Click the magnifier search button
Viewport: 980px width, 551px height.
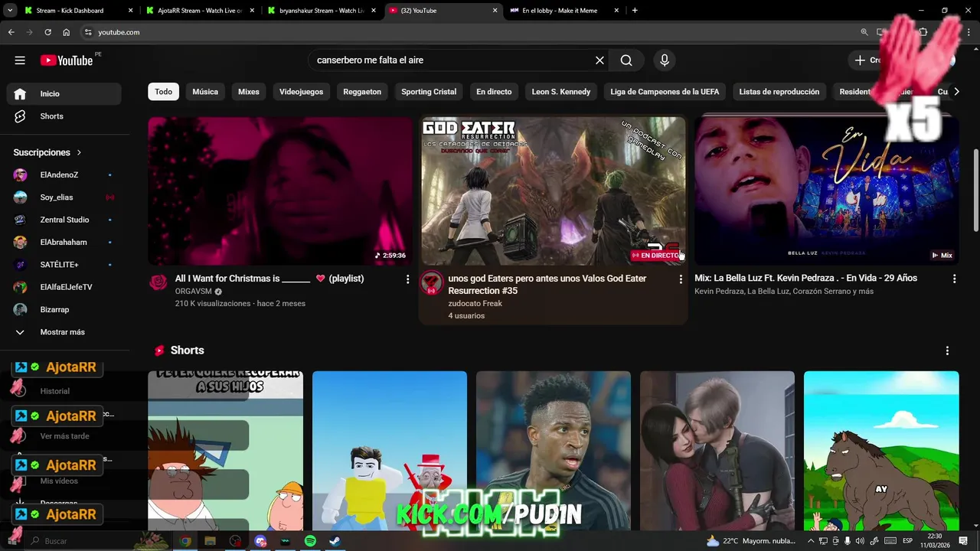626,60
